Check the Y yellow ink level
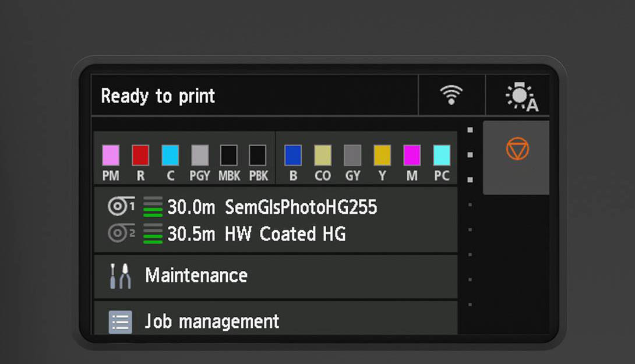 point(382,156)
